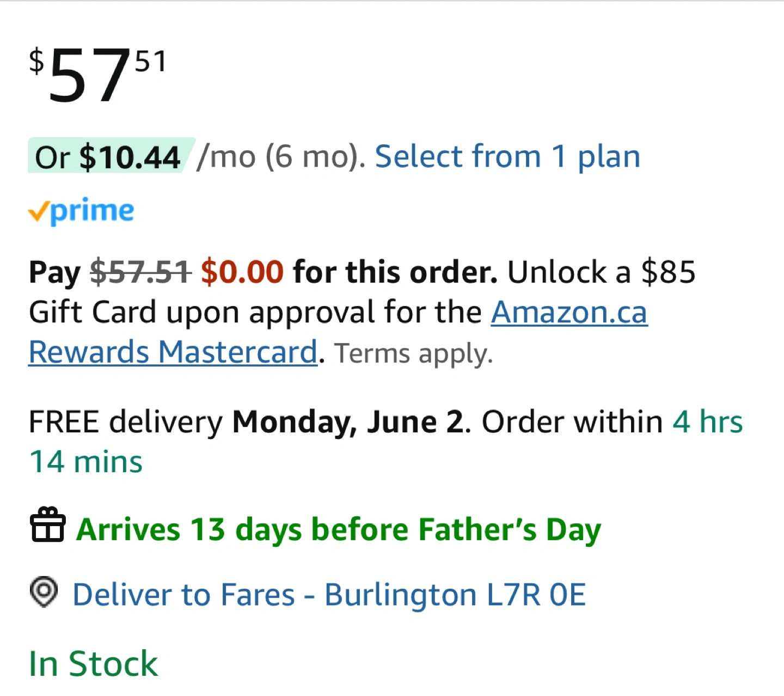Tap the word prime in blue
The image size is (784, 696).
pos(92,212)
